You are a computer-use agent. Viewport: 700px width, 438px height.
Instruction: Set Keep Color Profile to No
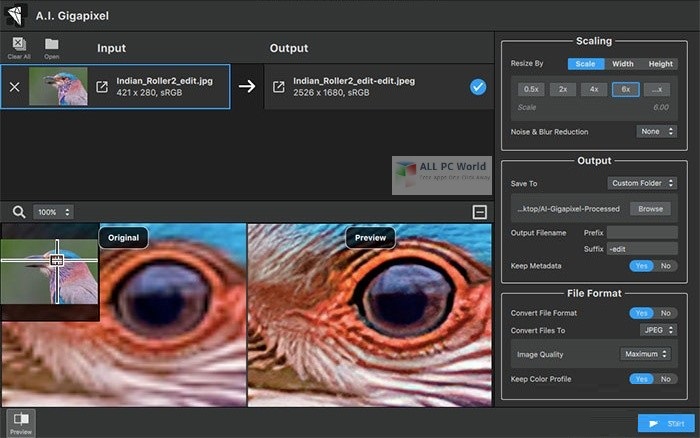(x=666, y=379)
